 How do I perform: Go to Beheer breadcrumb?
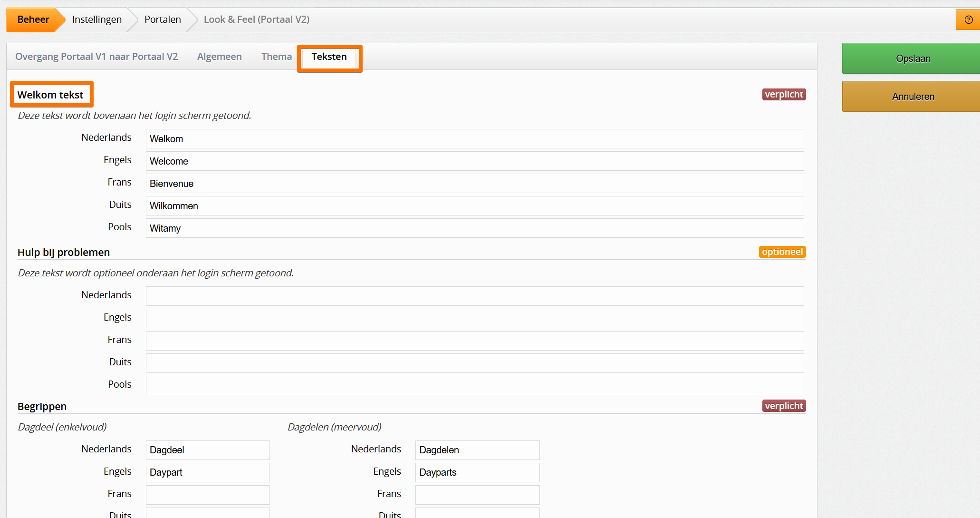coord(33,20)
